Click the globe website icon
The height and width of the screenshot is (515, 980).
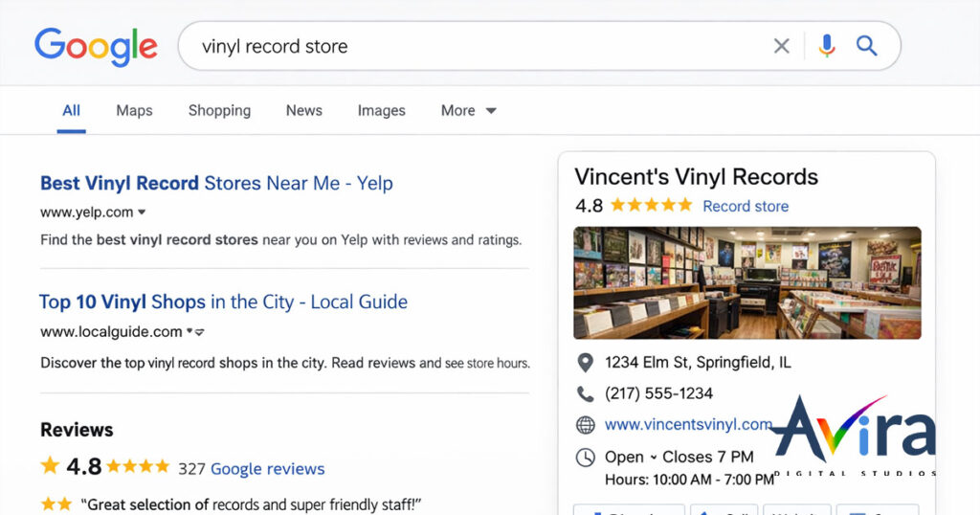click(585, 425)
